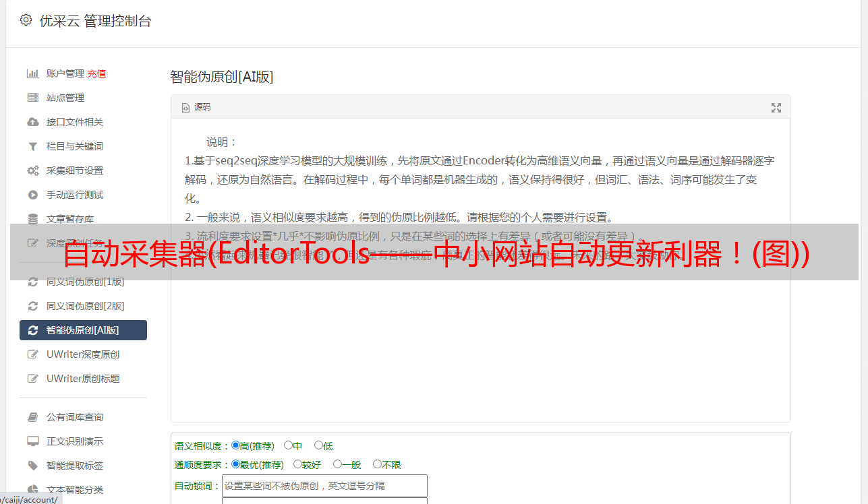Select 通顺度要求 不限 radio option

[377, 464]
